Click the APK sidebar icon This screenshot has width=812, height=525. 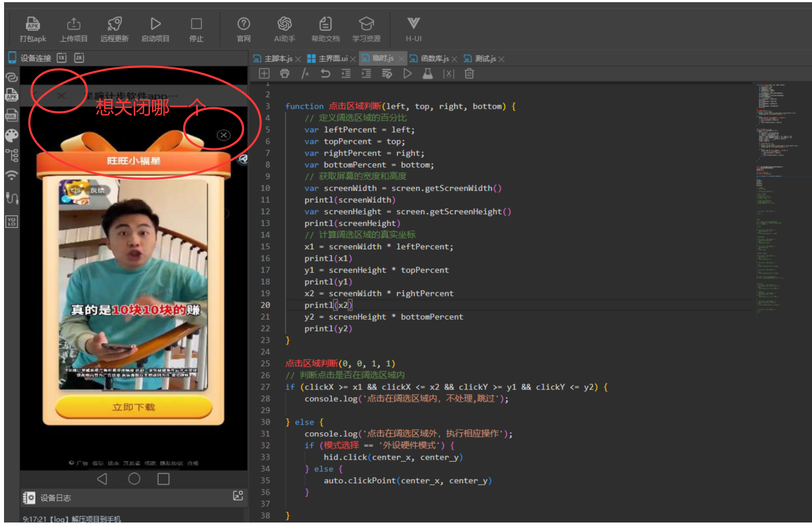point(12,95)
